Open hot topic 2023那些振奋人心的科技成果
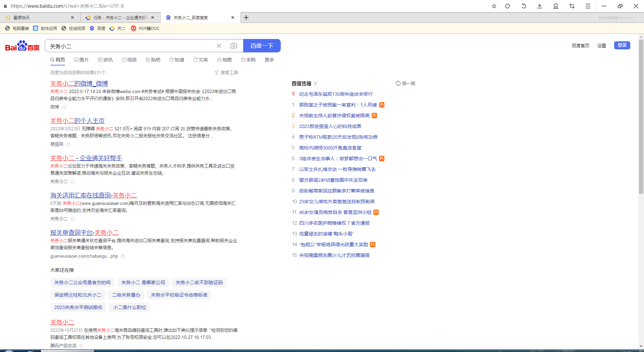Screen dimensions: 644x352 (x=330, y=126)
